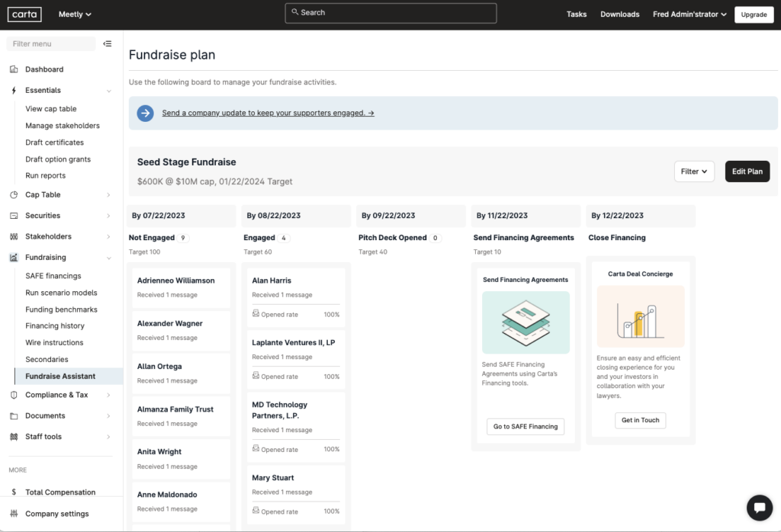Click the Compliance & Tax shield icon
Screen dimensions: 781x532
click(x=14, y=395)
